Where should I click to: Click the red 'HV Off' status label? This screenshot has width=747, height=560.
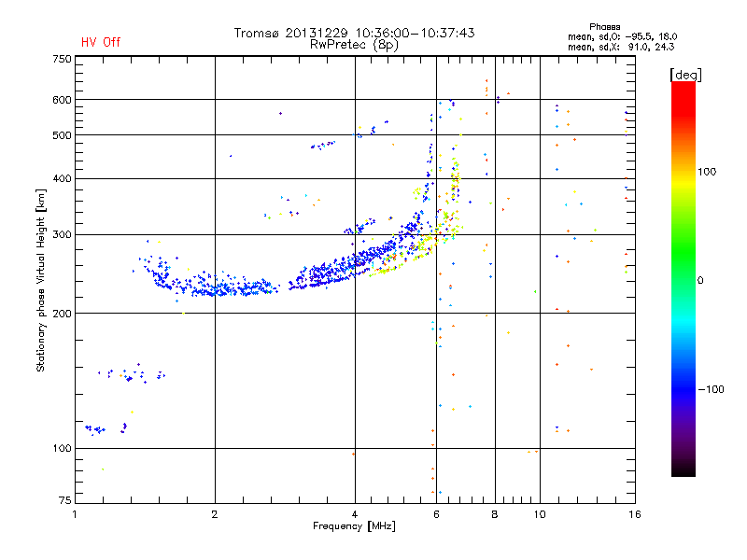(x=101, y=42)
